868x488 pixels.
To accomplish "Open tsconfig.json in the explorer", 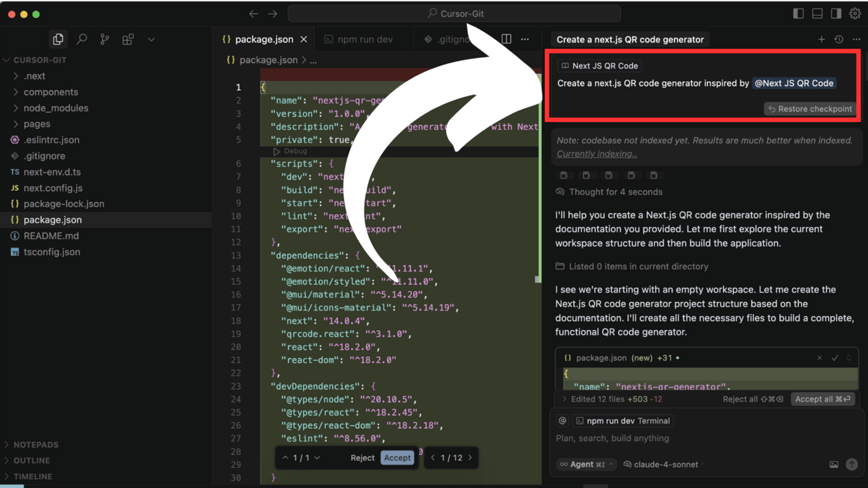I will 52,252.
